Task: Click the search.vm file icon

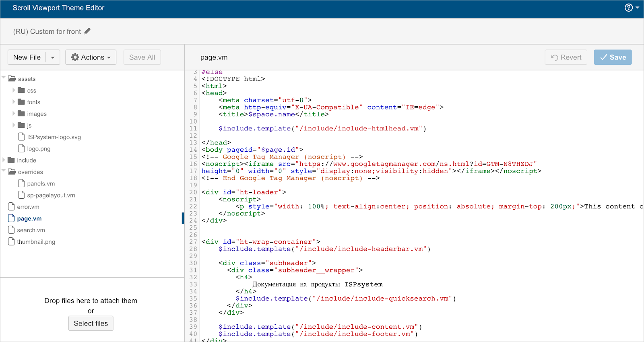Action: pos(11,230)
